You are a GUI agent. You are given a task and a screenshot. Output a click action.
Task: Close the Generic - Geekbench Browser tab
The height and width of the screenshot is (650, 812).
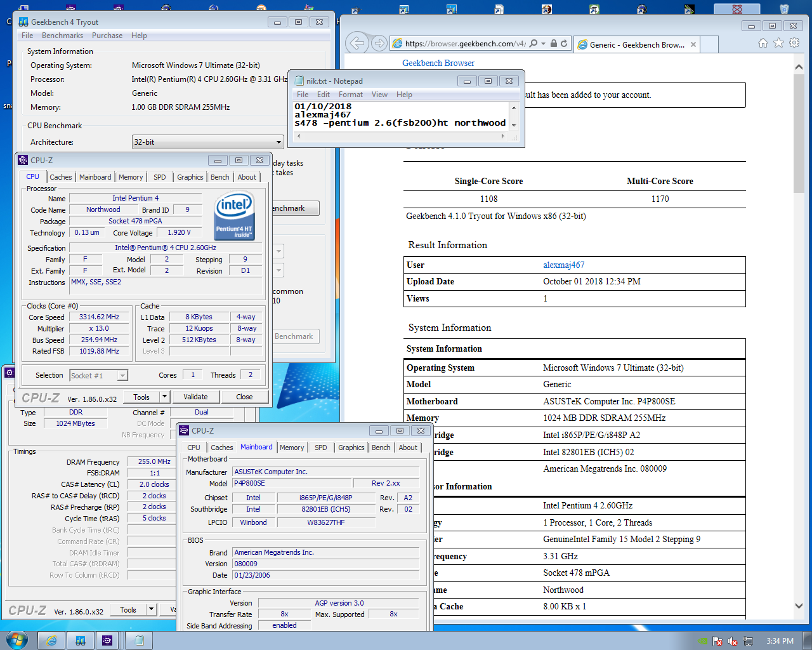693,44
